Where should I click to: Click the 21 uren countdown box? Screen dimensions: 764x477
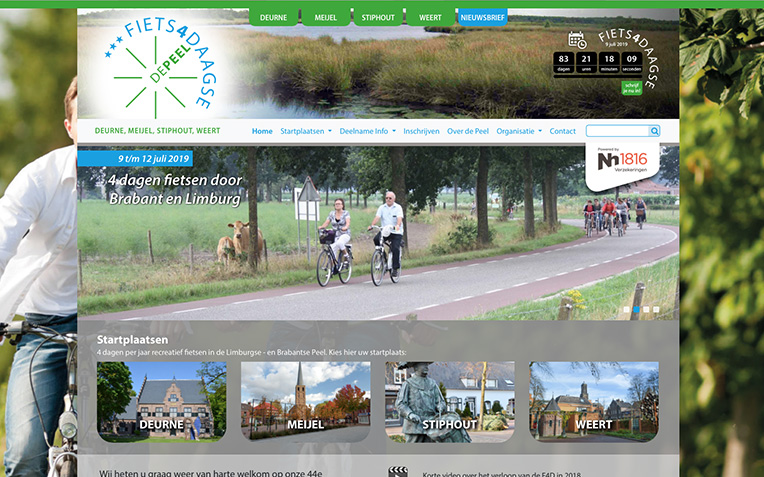pyautogui.click(x=586, y=62)
